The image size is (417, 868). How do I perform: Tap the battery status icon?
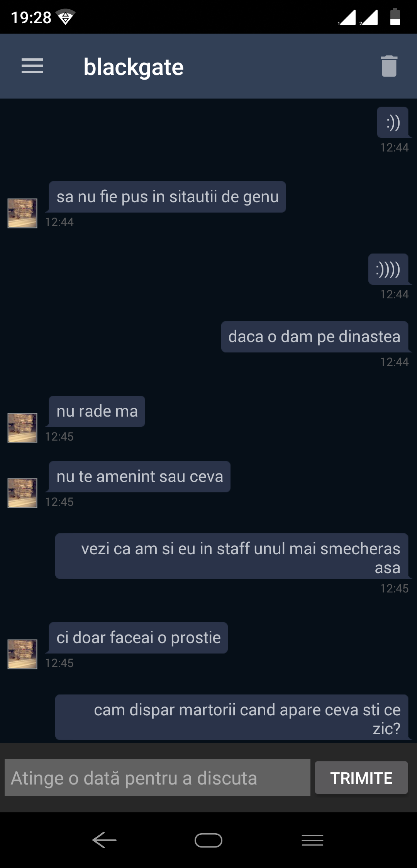[x=395, y=17]
